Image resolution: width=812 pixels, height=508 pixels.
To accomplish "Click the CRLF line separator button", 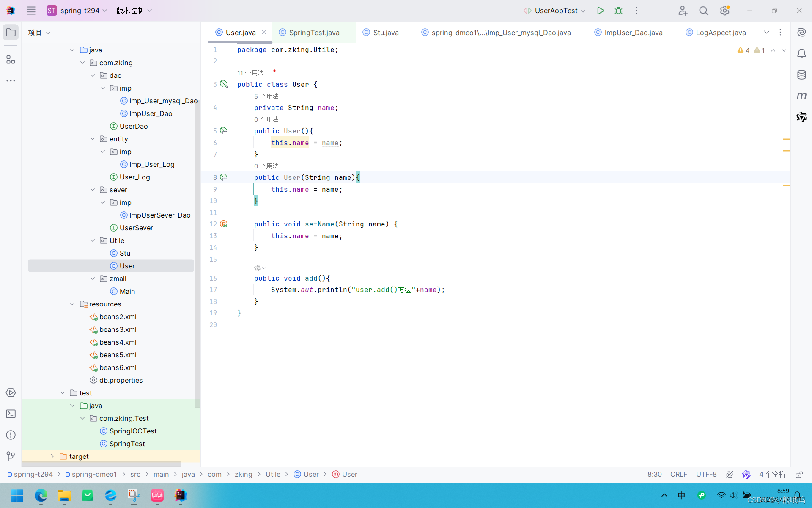I will pyautogui.click(x=678, y=475).
